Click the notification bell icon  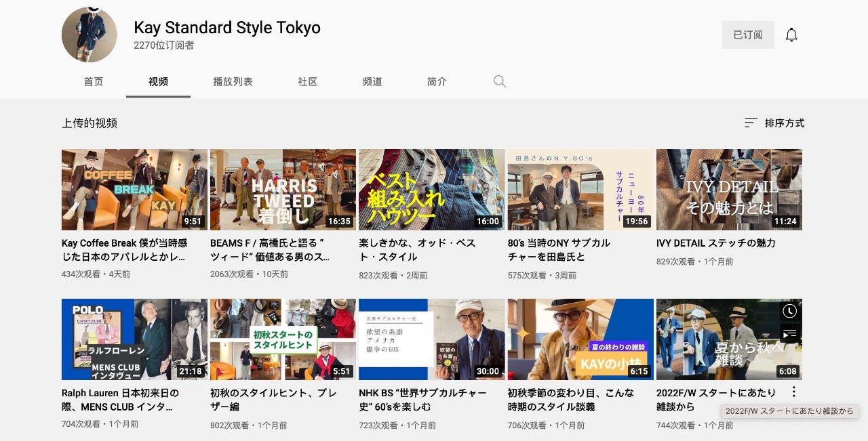point(791,35)
